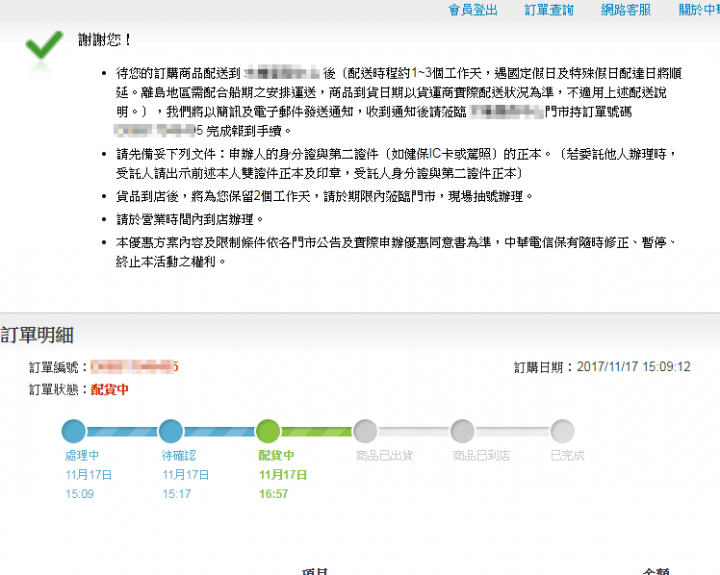Click the 商品已到店 step label
The width and height of the screenshot is (720, 575).
click(x=481, y=455)
